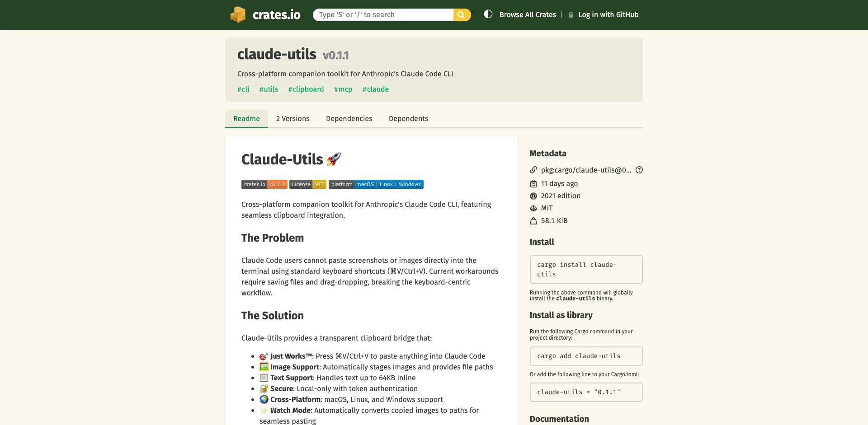Screen dimensions: 868x425
Task: Click the crates.io logo icon
Action: (x=238, y=15)
